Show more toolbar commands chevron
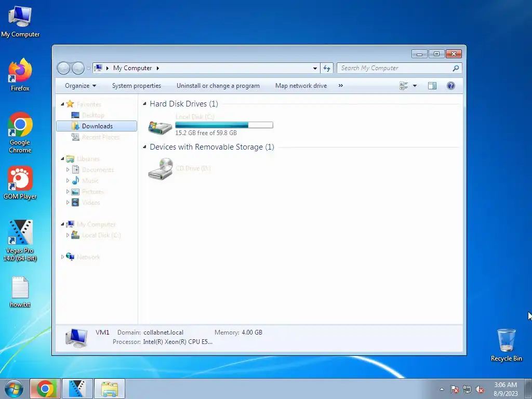This screenshot has height=399, width=532. (341, 86)
